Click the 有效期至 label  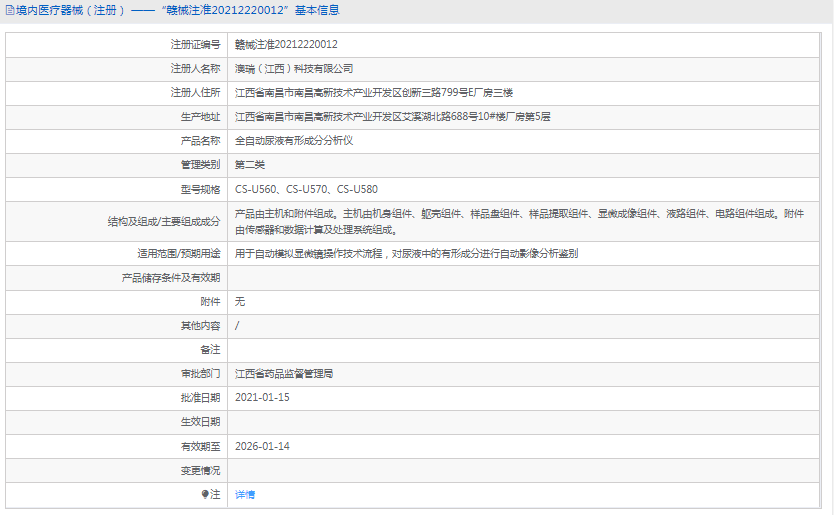[200, 446]
